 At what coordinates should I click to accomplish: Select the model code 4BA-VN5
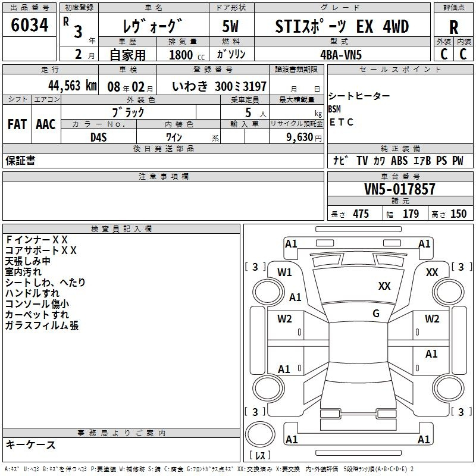click(341, 54)
